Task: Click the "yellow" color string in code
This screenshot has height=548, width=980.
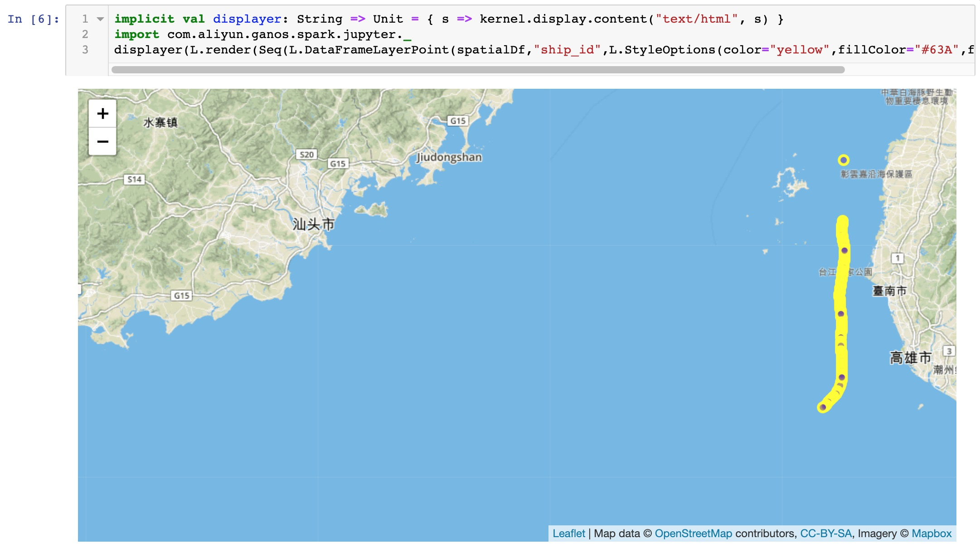Action: point(800,50)
